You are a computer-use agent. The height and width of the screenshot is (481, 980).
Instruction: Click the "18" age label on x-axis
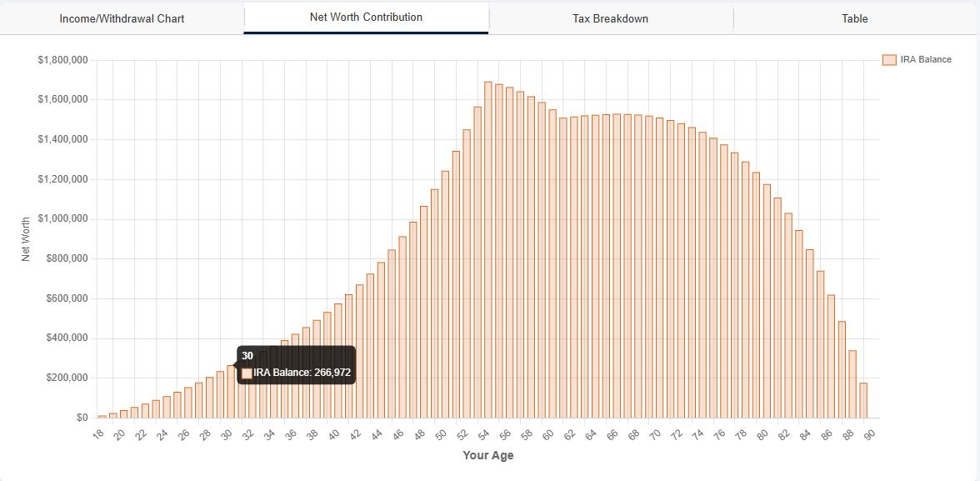pos(99,433)
